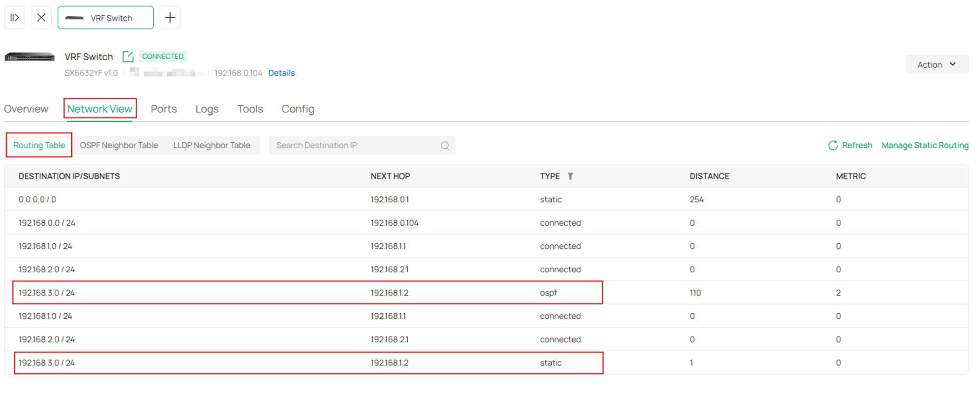
Task: Open Manage Static Routing link
Action: (925, 145)
